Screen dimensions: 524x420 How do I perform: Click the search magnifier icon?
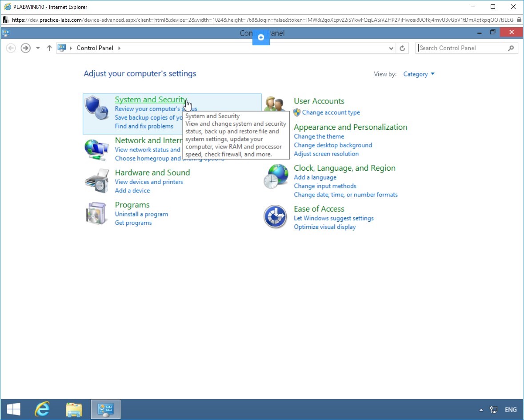(x=511, y=48)
